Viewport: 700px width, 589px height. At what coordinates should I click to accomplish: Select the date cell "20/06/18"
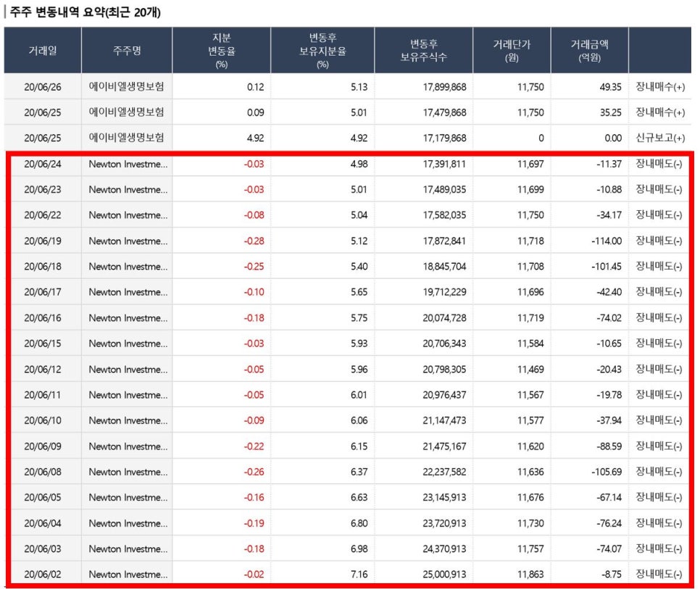[x=43, y=267]
